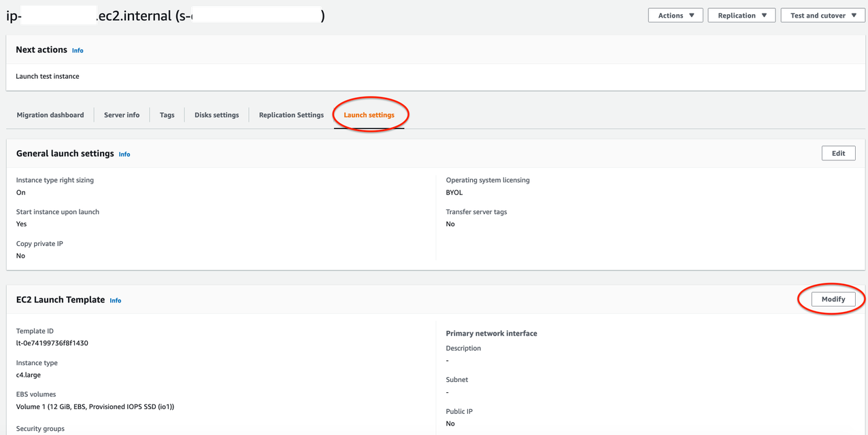Click the Launch test instance next action
868x435 pixels.
tap(48, 76)
